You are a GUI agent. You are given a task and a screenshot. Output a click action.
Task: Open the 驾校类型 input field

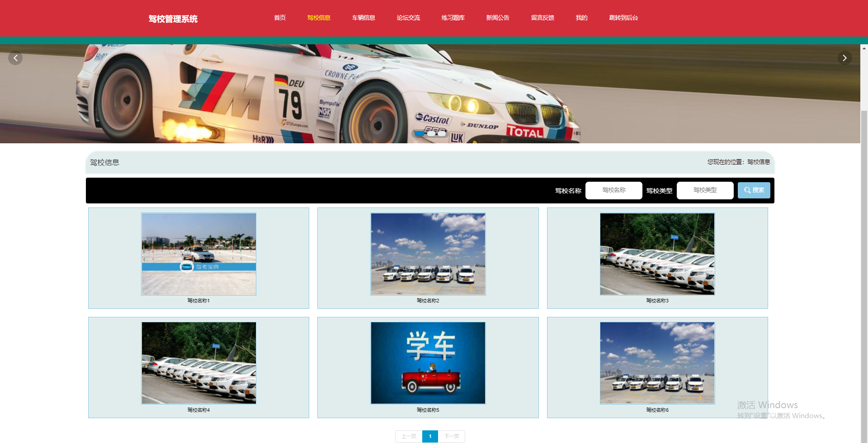pos(705,190)
